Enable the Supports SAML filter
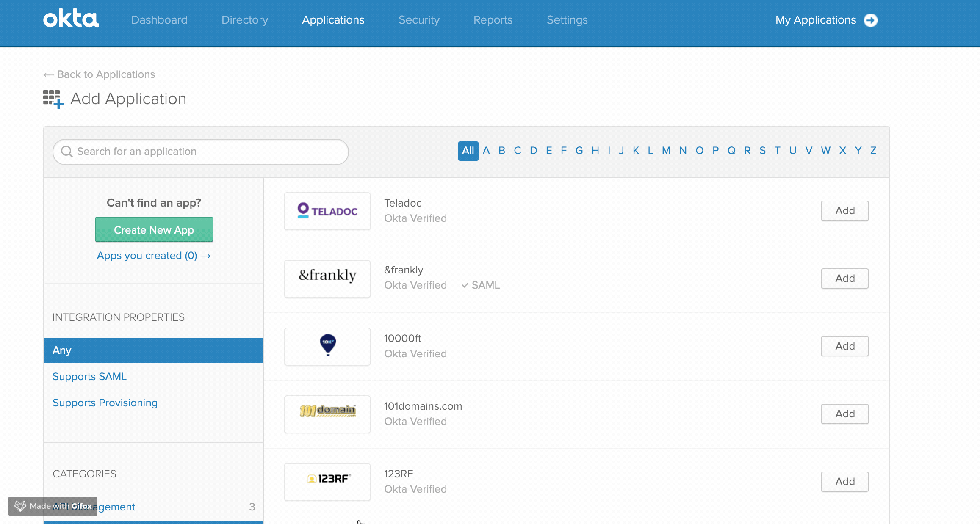 point(89,376)
